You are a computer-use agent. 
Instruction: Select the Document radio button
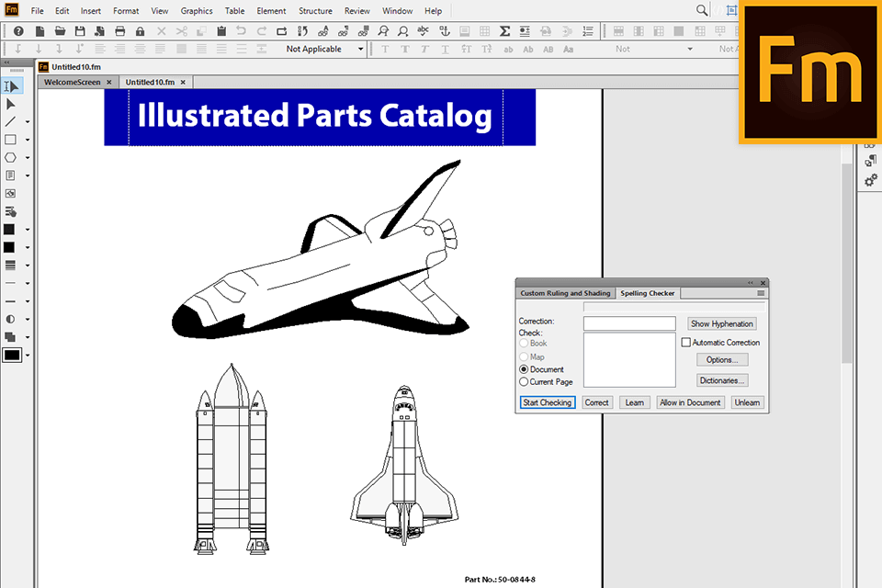point(524,369)
